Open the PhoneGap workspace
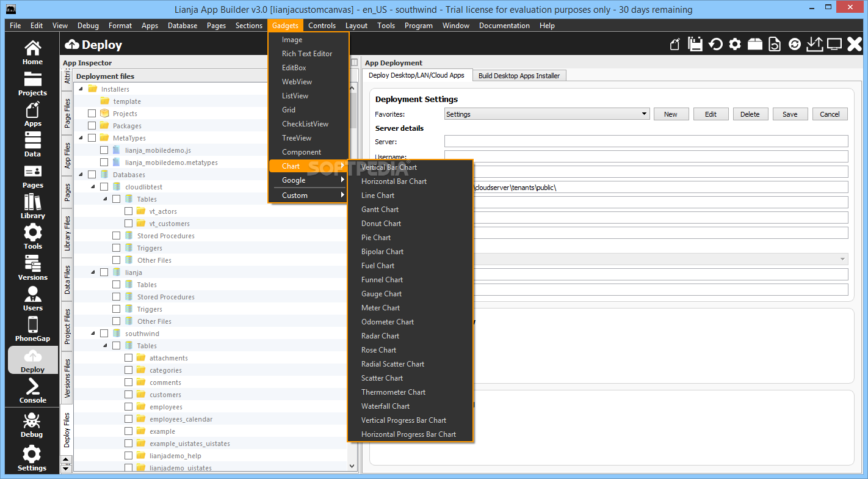Image resolution: width=868 pixels, height=479 pixels. (x=32, y=329)
